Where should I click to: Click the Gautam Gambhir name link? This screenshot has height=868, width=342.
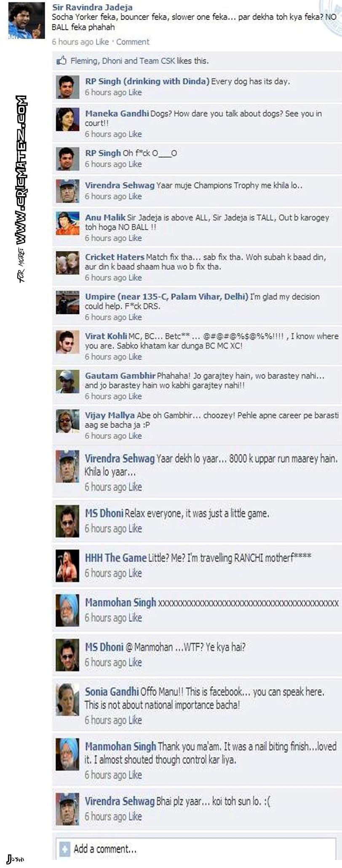pyautogui.click(x=120, y=376)
